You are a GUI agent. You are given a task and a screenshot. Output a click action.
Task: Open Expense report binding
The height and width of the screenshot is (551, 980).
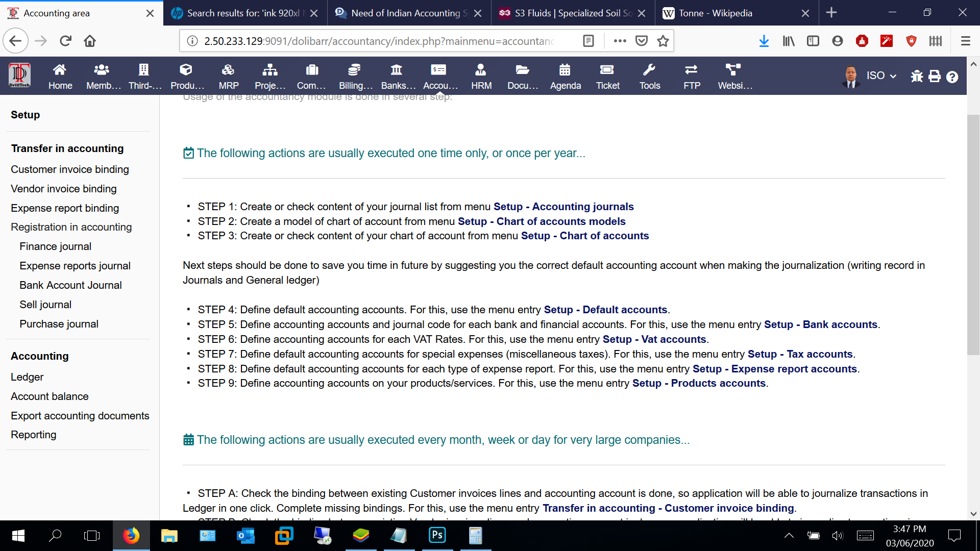(64, 208)
